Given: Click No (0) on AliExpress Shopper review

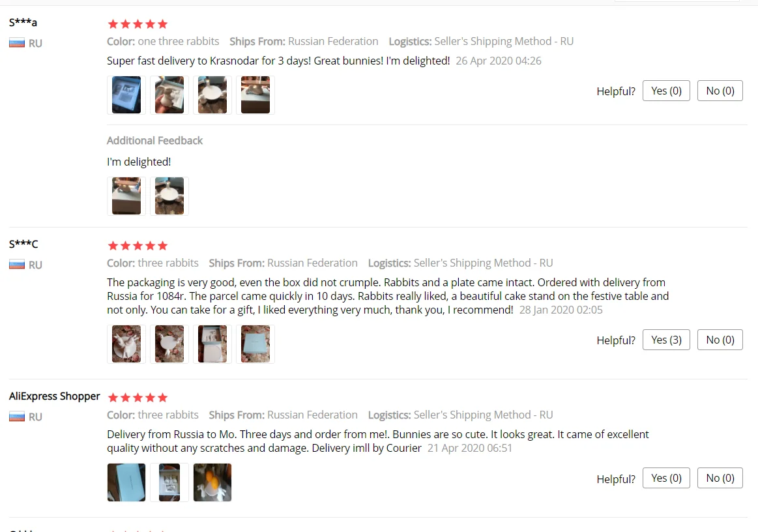Looking at the screenshot, I should point(720,479).
